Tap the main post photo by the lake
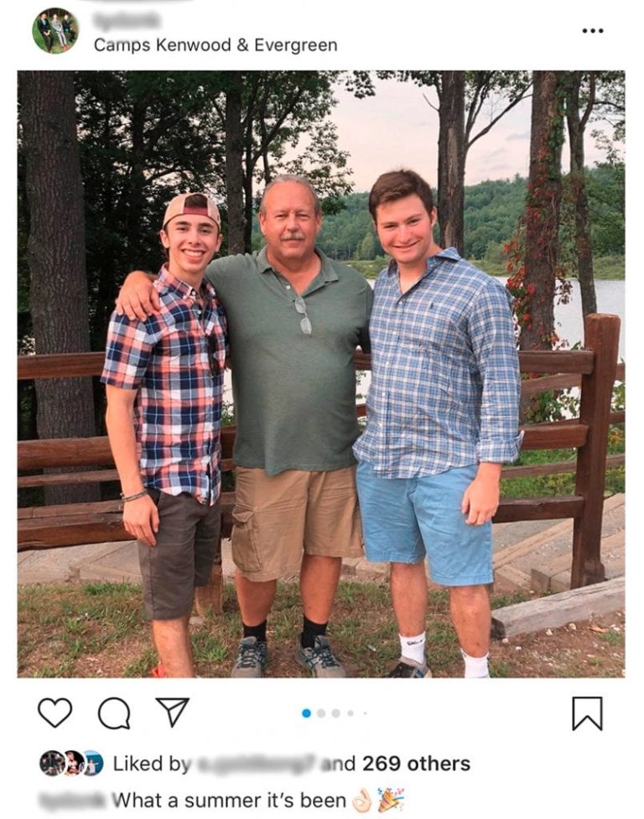The image size is (644, 819). 321,374
